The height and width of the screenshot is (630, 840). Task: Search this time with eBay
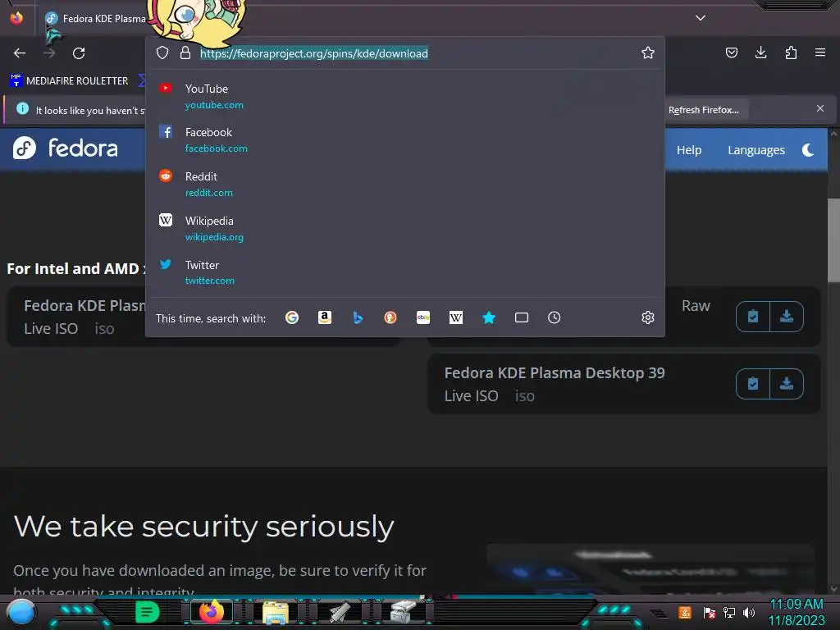423,317
